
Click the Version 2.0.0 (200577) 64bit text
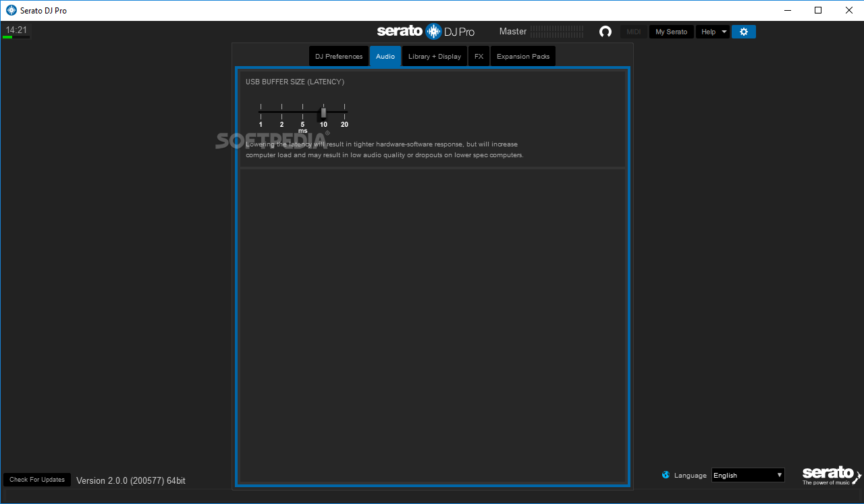pyautogui.click(x=131, y=480)
